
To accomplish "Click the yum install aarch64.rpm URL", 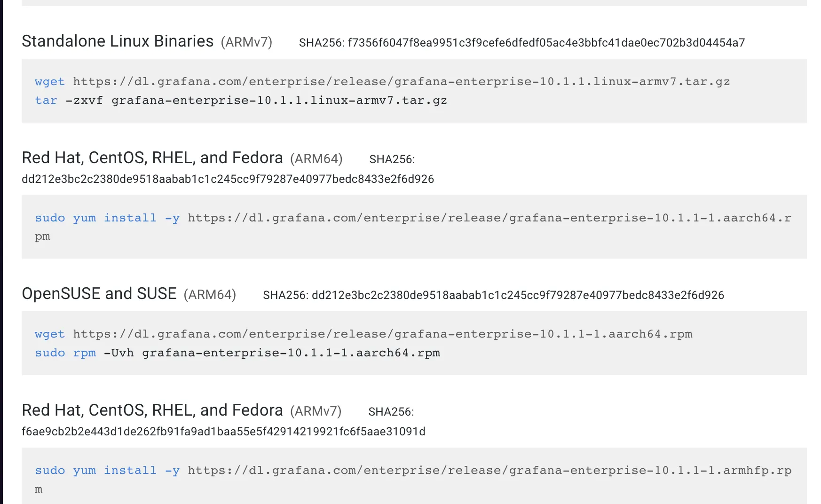I will (489, 218).
